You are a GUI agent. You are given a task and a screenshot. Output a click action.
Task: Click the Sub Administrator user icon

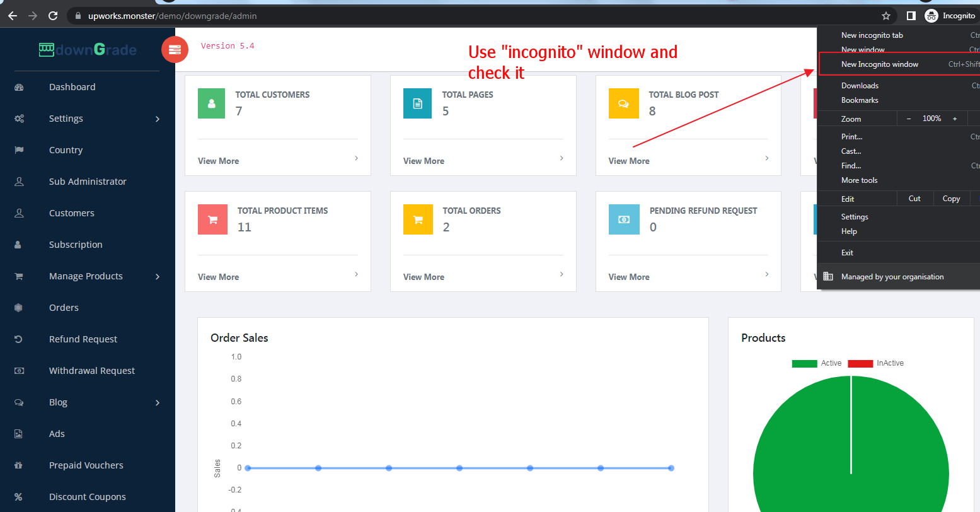(x=19, y=182)
